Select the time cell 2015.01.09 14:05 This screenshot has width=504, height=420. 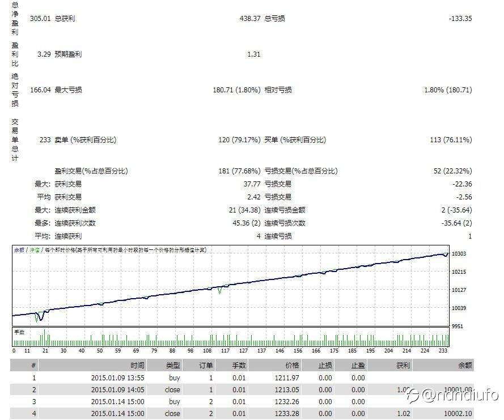[118, 390]
